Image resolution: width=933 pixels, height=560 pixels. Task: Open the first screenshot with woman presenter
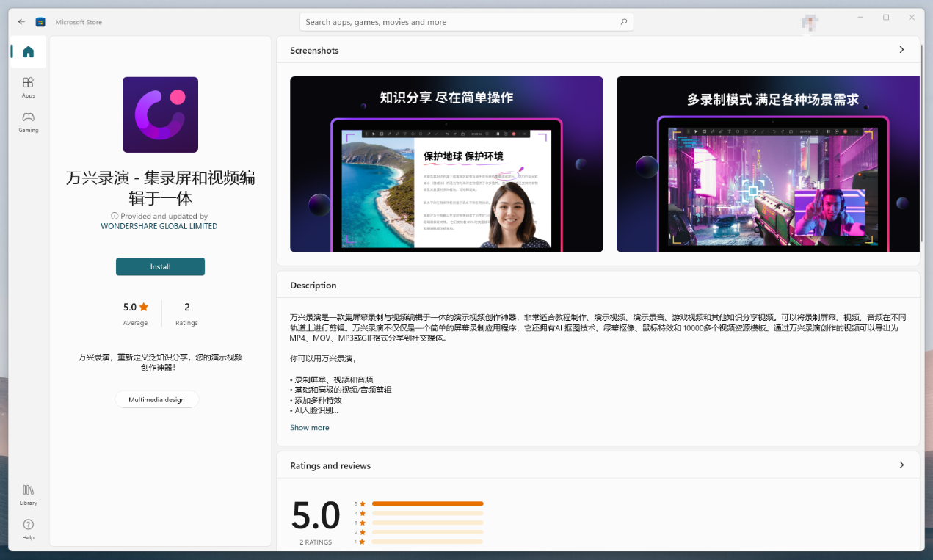(446, 164)
